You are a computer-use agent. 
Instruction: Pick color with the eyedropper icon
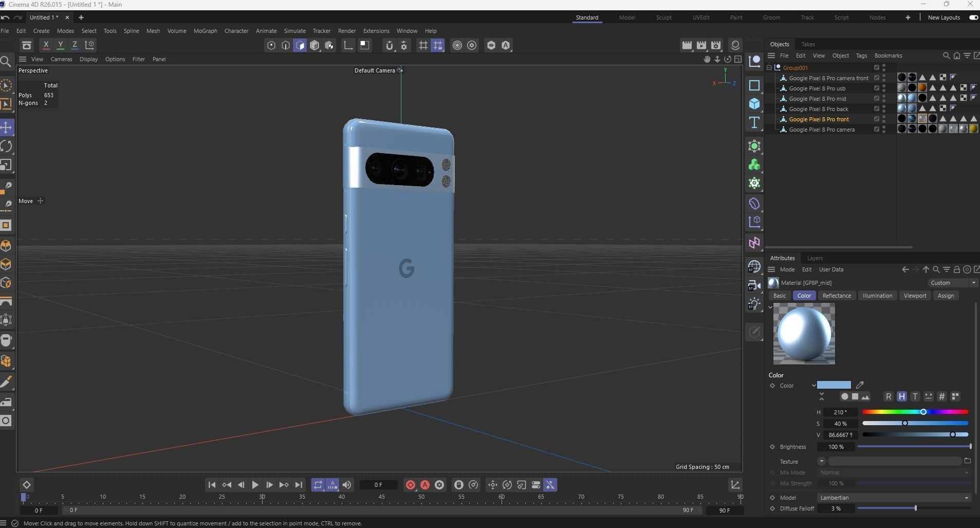point(860,385)
